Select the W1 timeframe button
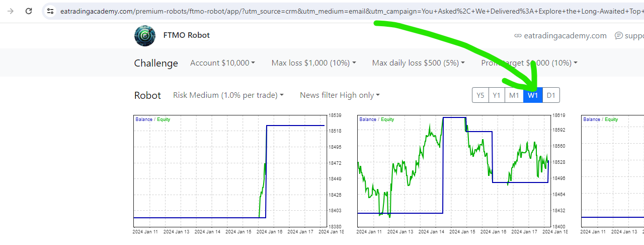Image resolution: width=644 pixels, height=245 pixels. click(533, 95)
